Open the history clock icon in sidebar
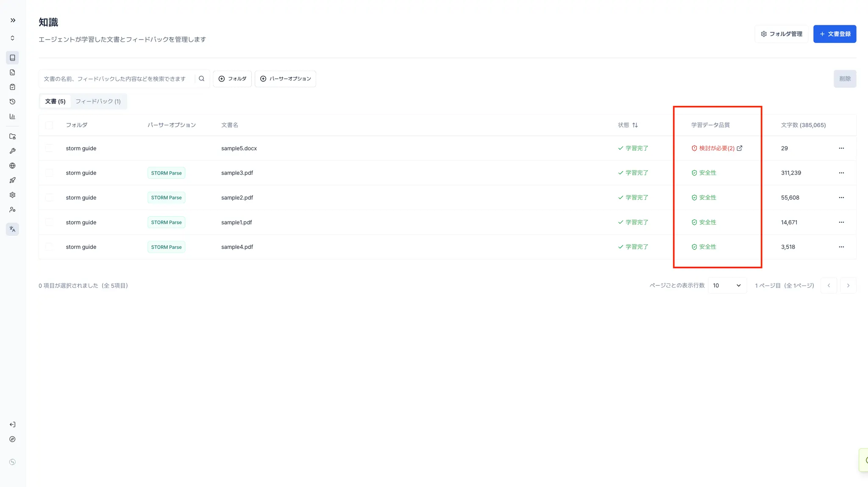 pos(12,102)
